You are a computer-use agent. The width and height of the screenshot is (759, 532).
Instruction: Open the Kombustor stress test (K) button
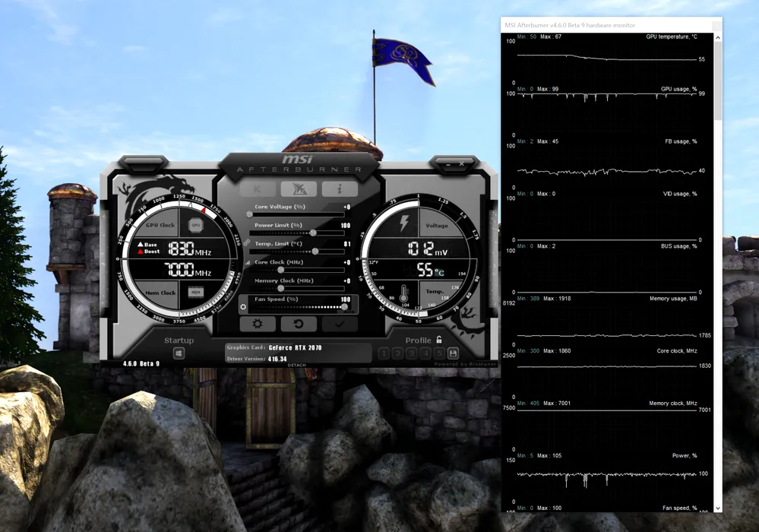[258, 189]
